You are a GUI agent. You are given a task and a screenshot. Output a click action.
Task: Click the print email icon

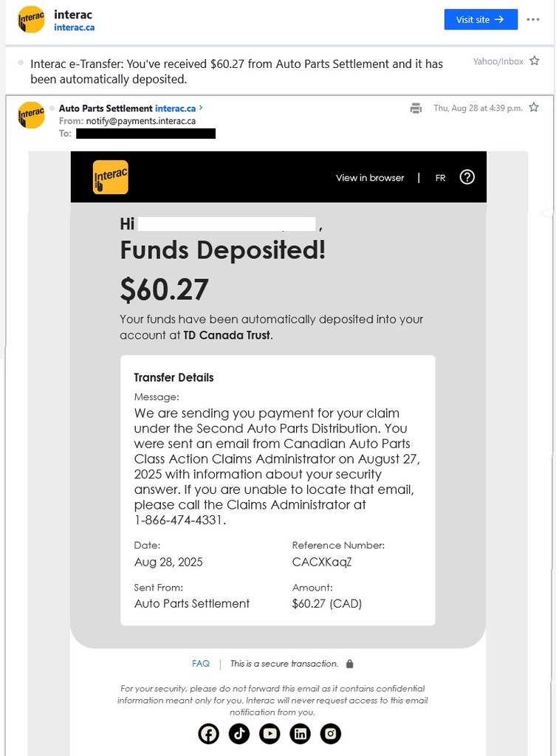[416, 109]
